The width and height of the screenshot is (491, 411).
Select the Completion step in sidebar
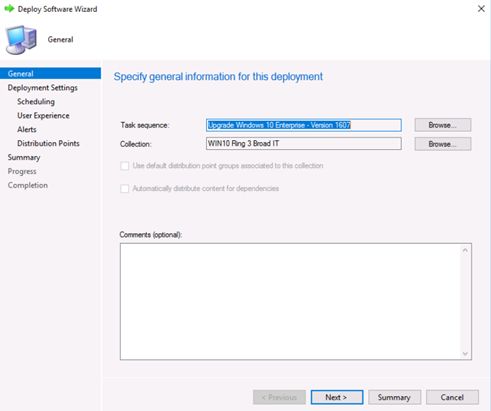28,185
